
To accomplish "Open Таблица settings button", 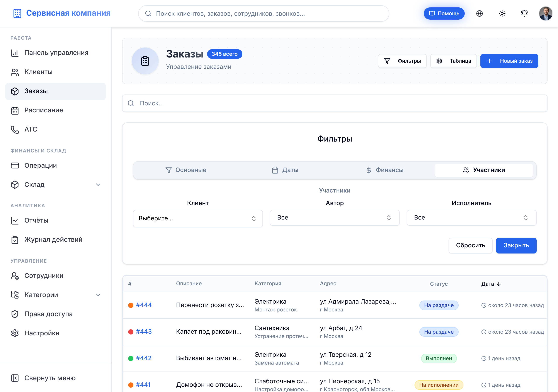I will point(453,61).
